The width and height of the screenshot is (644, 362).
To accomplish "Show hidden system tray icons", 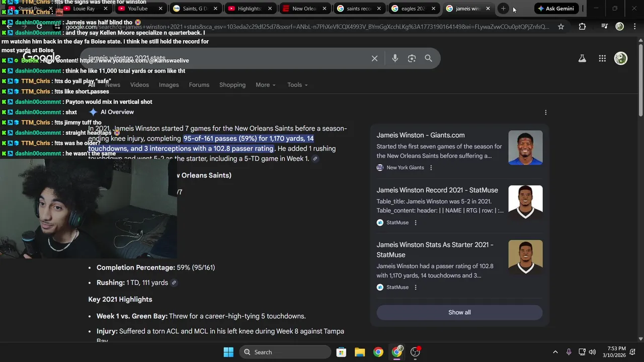I will (x=555, y=352).
